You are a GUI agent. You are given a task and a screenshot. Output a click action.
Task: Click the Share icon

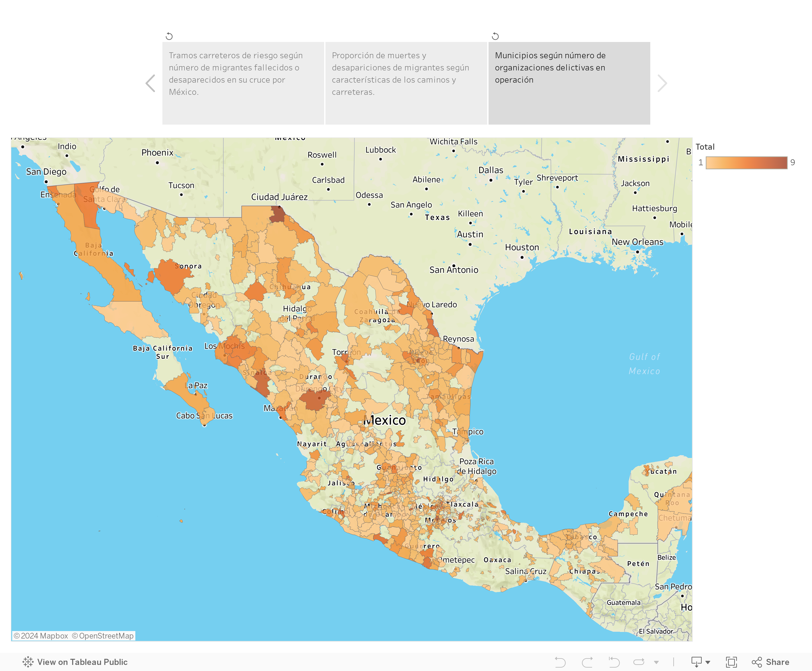[757, 662]
